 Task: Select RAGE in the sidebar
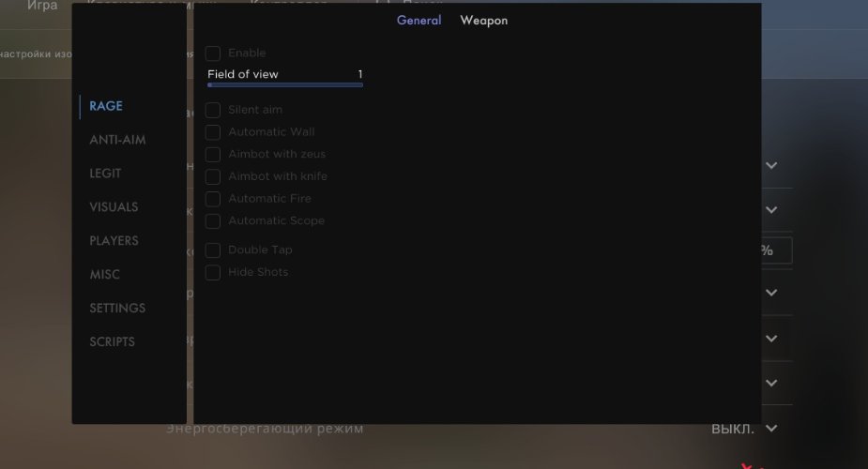pyautogui.click(x=106, y=106)
